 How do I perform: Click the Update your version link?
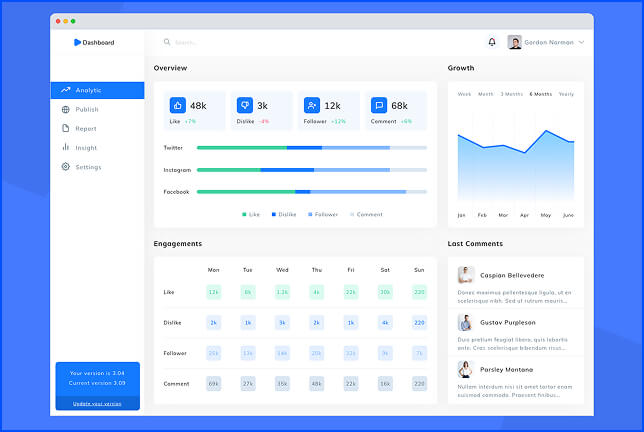pos(97,403)
